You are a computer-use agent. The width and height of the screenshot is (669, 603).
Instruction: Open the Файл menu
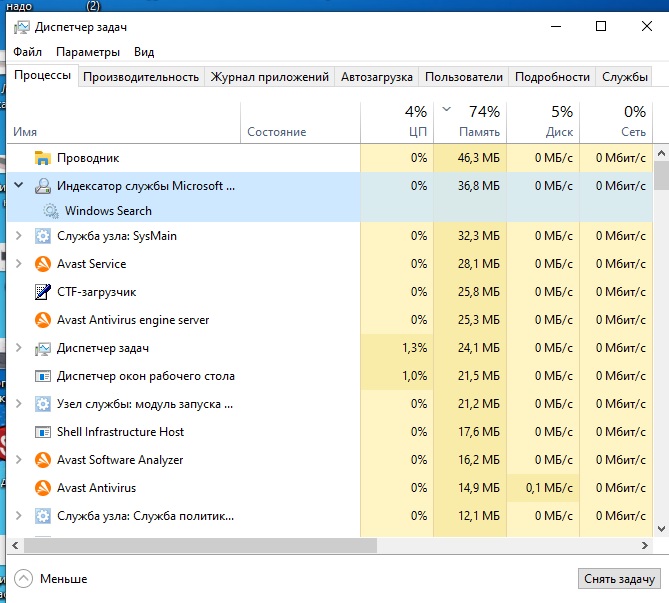(27, 52)
